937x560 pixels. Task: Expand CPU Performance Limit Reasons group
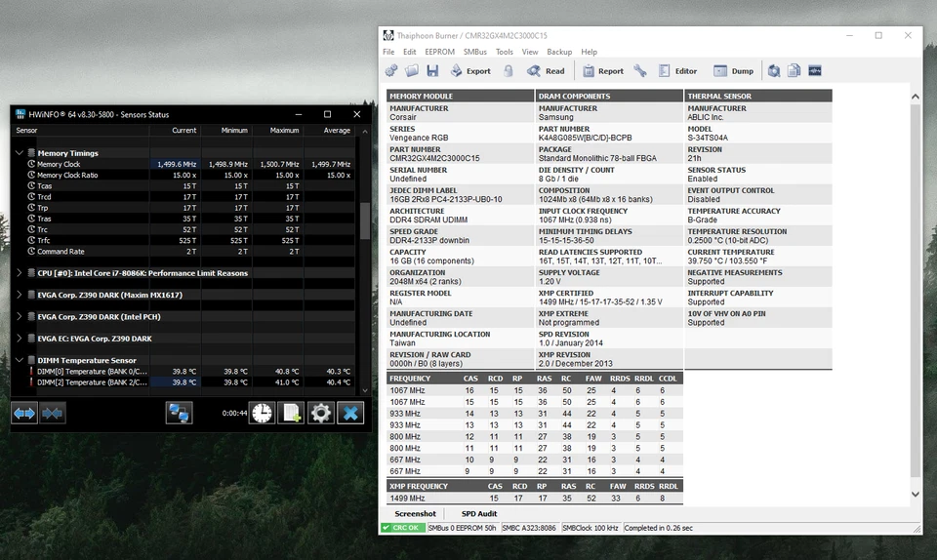[20, 273]
